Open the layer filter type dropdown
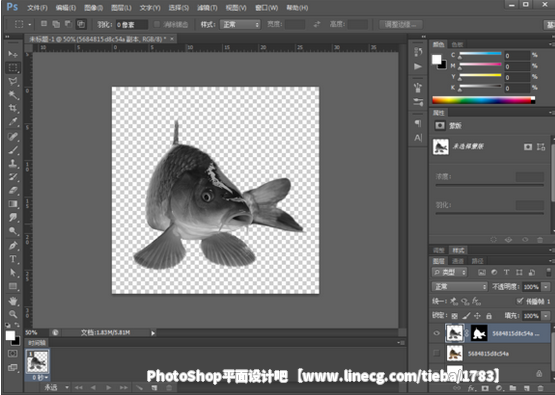The image size is (555, 395). [x=450, y=272]
